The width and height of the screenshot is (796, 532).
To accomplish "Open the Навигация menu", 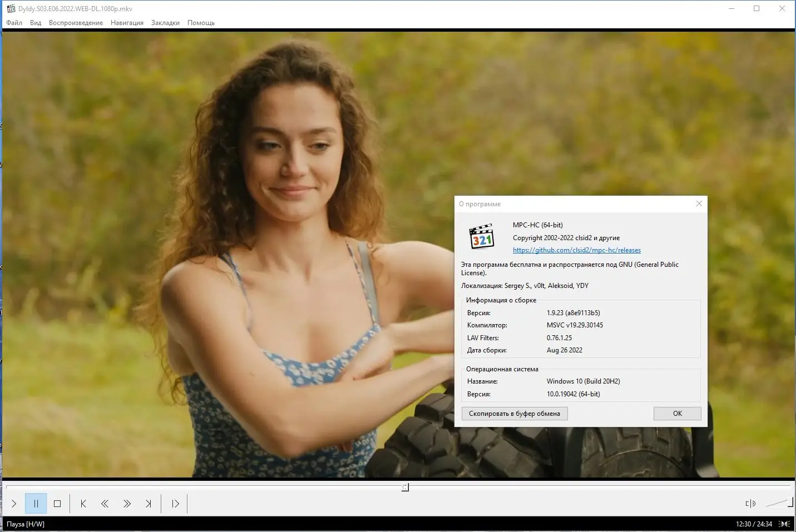I will [x=127, y=23].
